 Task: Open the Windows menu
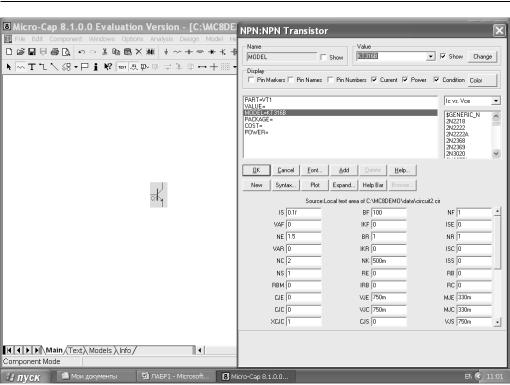point(102,39)
